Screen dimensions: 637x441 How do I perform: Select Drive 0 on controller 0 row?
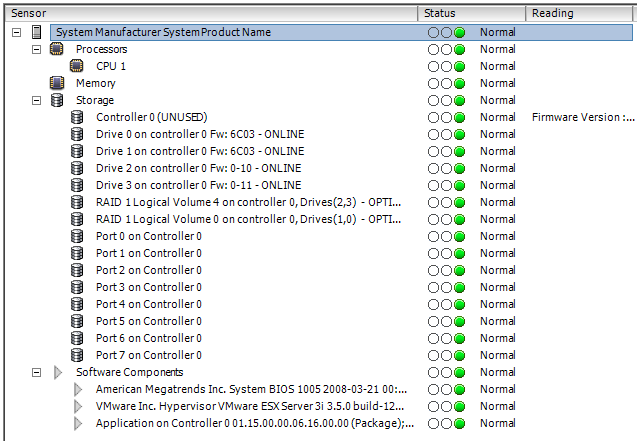tap(200, 134)
